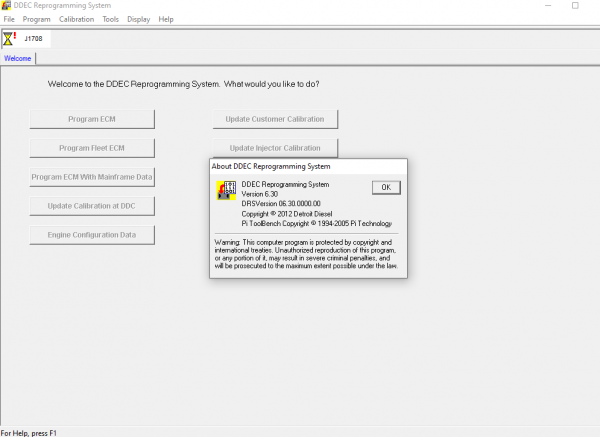Open the Help menu
The height and width of the screenshot is (437, 600).
166,19
